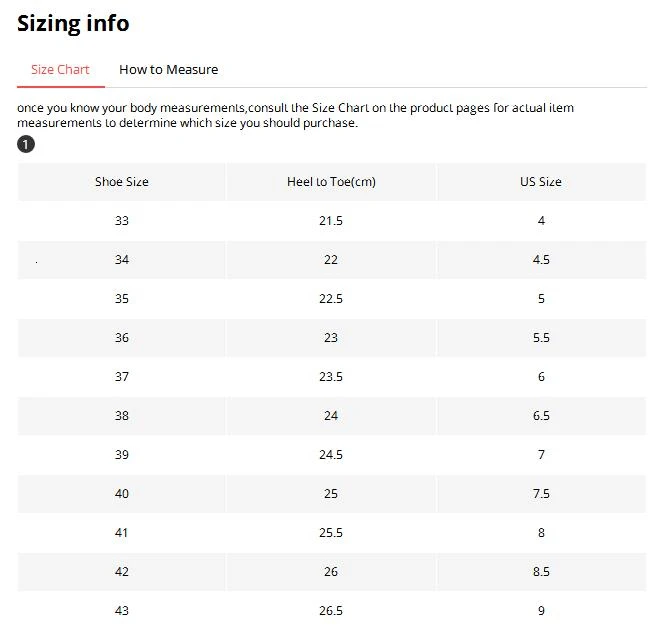Select shoe size 42 cell
The width and height of the screenshot is (657, 637).
(122, 572)
